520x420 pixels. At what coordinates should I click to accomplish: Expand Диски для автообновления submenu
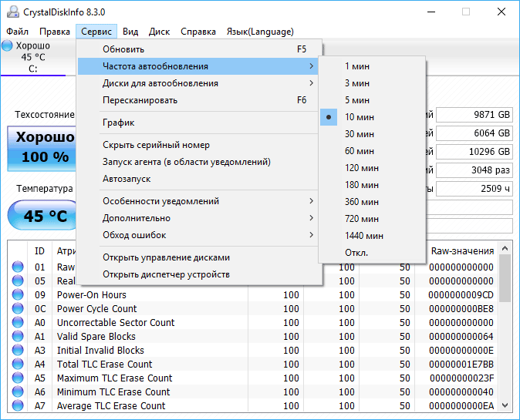click(x=199, y=83)
